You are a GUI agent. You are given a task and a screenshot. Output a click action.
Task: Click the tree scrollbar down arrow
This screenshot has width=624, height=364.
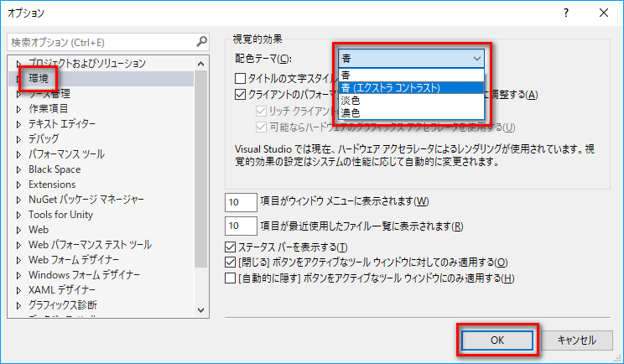(x=201, y=309)
